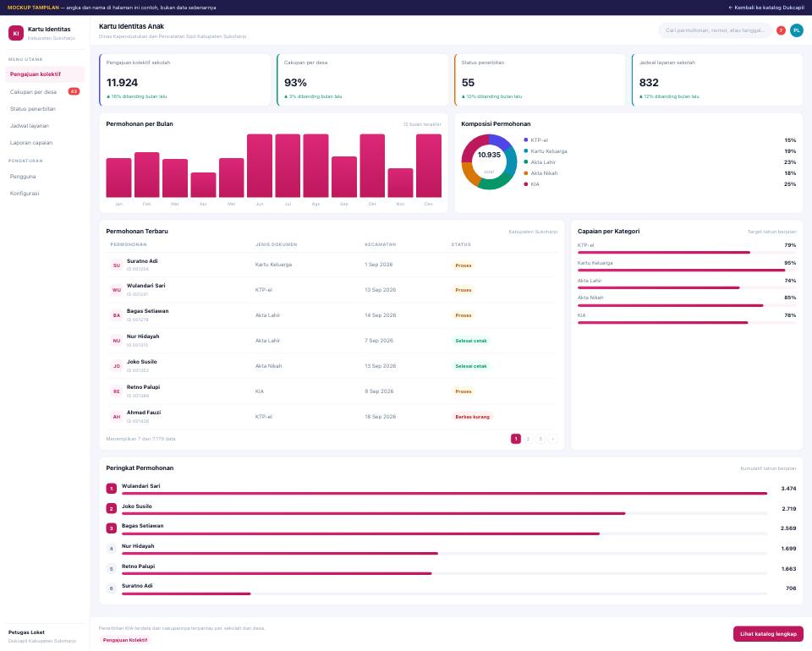This screenshot has width=812, height=651.
Task: Open the Jadwal layanan sekolah 832 card
Action: point(717,79)
